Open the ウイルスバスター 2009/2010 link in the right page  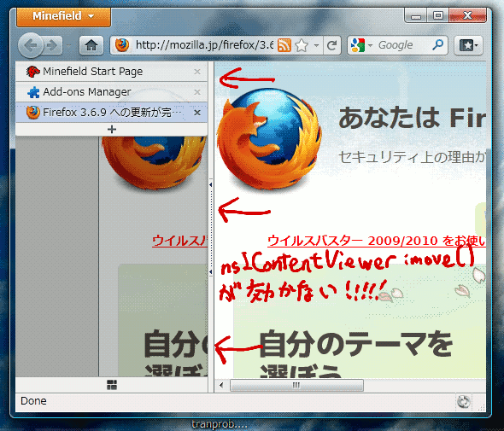click(376, 242)
